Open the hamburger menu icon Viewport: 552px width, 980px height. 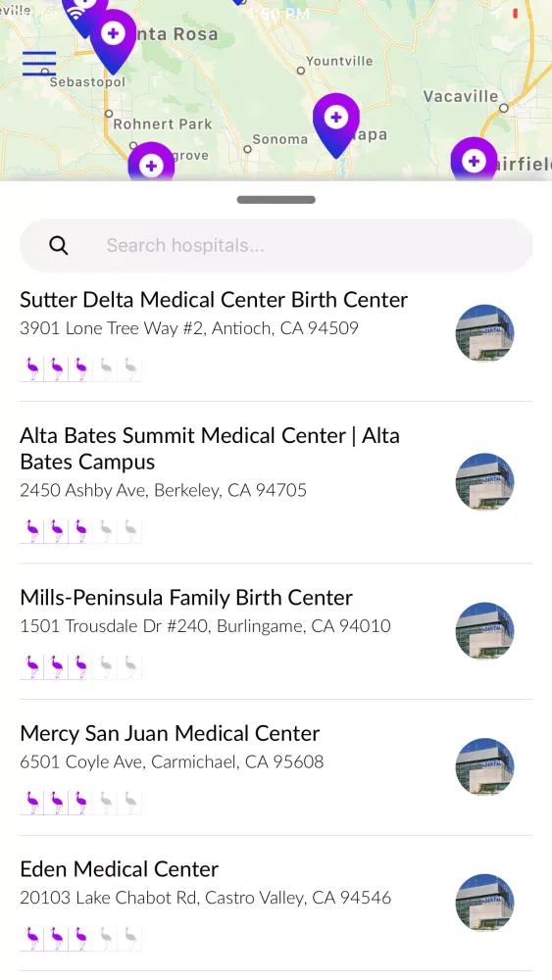(x=39, y=64)
